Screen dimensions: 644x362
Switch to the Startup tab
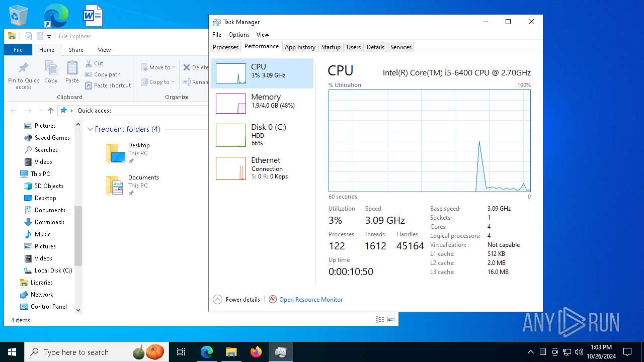[331, 47]
